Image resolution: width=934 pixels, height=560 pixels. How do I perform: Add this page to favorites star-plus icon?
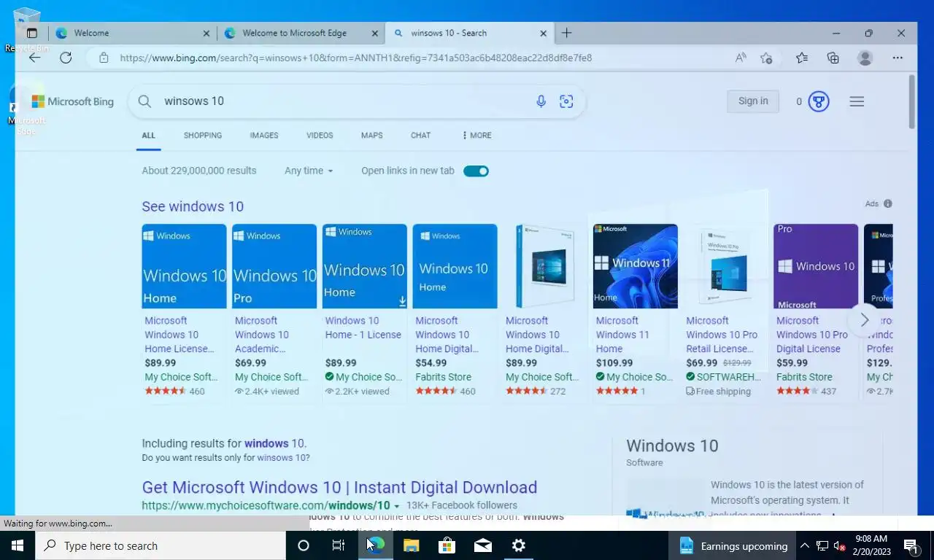click(x=766, y=58)
